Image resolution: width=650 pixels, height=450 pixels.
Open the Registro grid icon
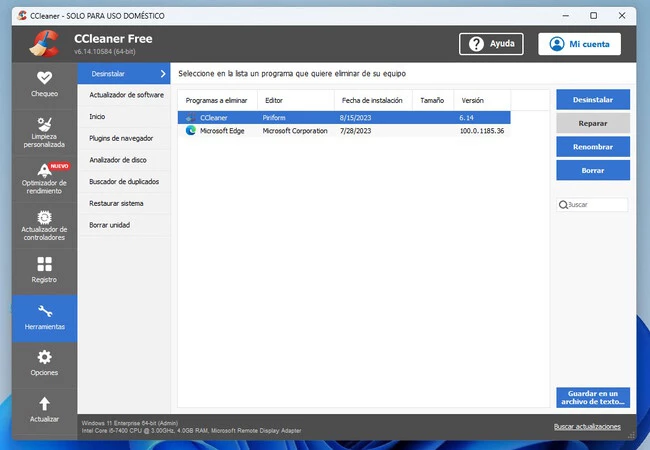44,264
